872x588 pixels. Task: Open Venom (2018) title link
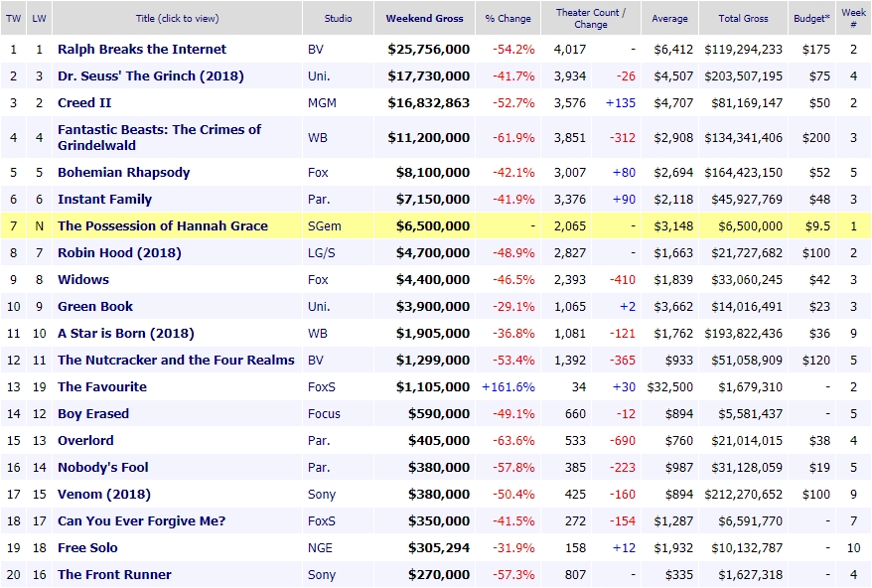(x=104, y=494)
